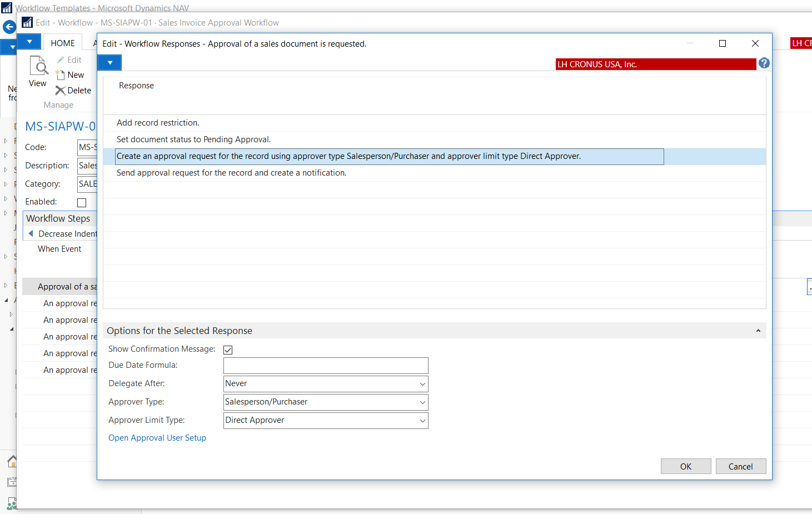Click the Decrease Indent arrow icon
Viewport: 812px width, 514px height.
click(x=31, y=234)
